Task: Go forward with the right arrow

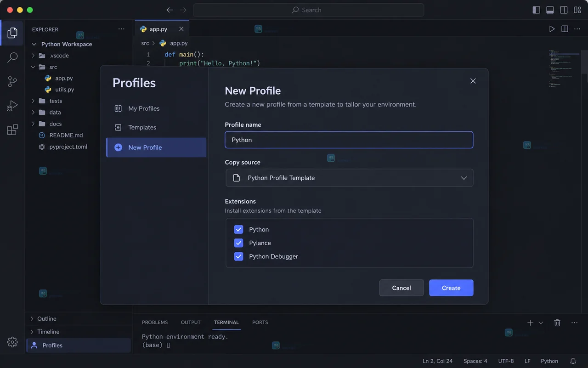Action: (183, 10)
